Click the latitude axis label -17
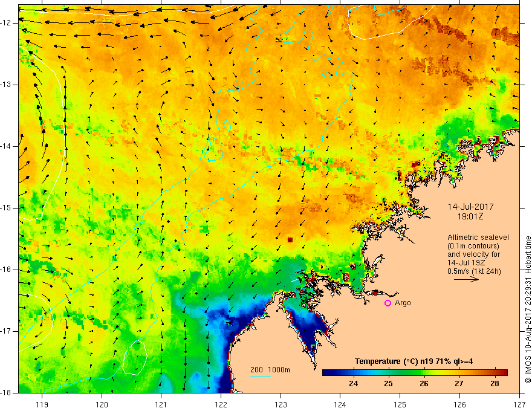Screen dimensions: 532x411 pos(7,331)
